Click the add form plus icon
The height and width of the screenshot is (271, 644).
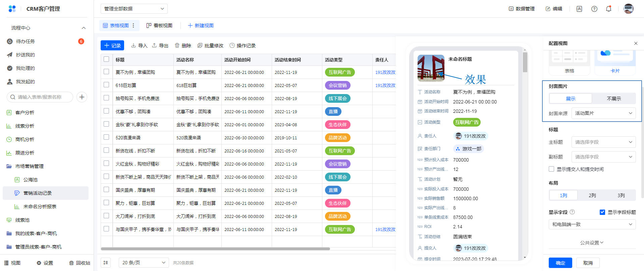tap(82, 97)
